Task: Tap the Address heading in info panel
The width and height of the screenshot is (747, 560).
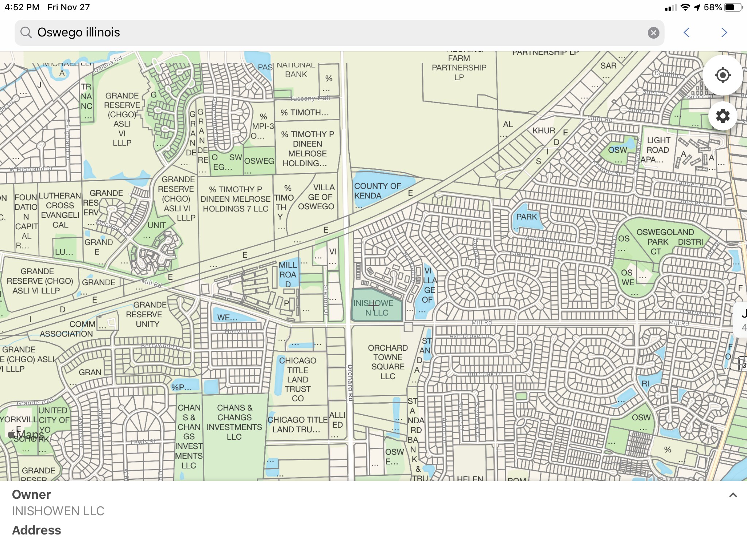Action: click(36, 530)
